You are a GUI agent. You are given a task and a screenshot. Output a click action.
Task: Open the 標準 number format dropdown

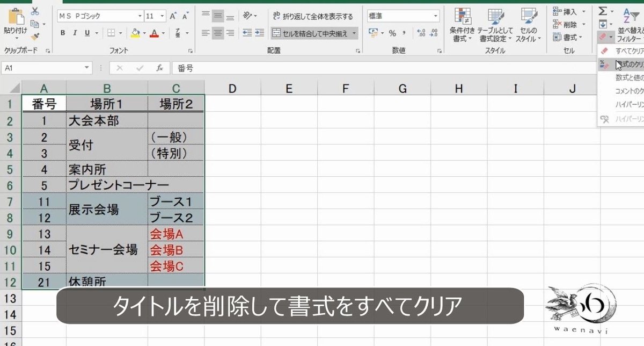[x=402, y=15]
